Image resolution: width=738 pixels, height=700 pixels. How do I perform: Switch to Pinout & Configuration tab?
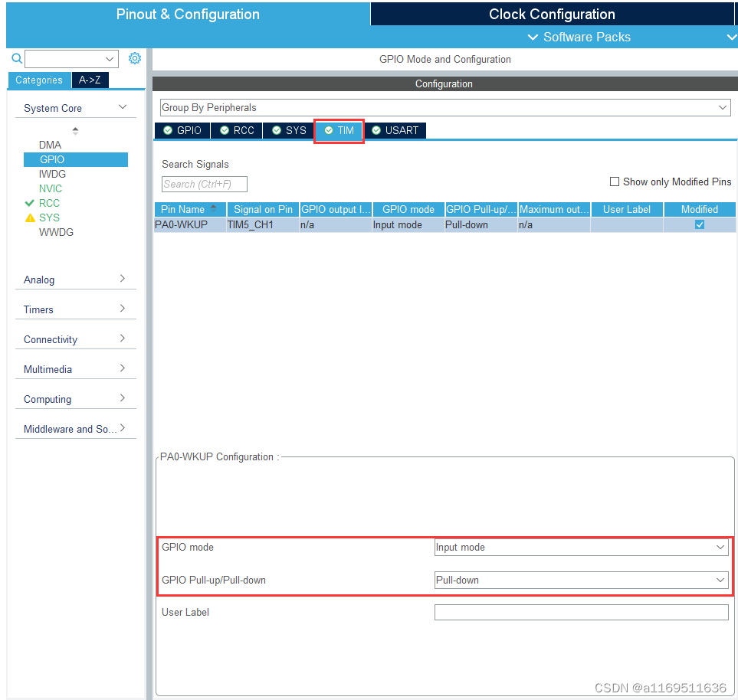(x=188, y=14)
